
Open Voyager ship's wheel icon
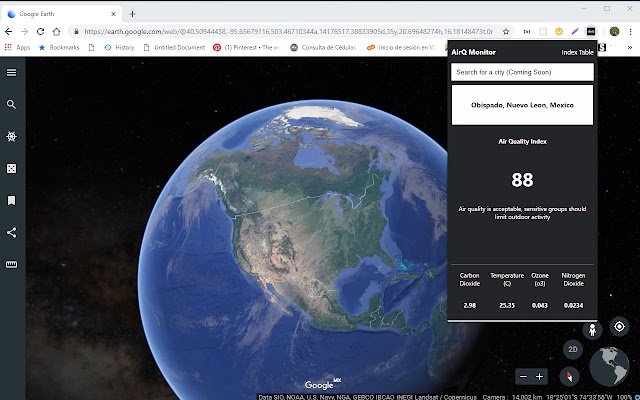click(11, 136)
